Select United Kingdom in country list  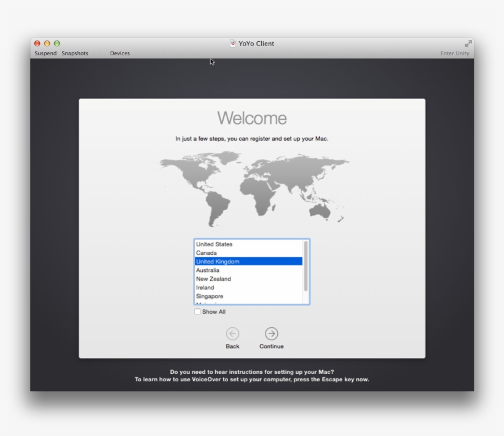218,262
